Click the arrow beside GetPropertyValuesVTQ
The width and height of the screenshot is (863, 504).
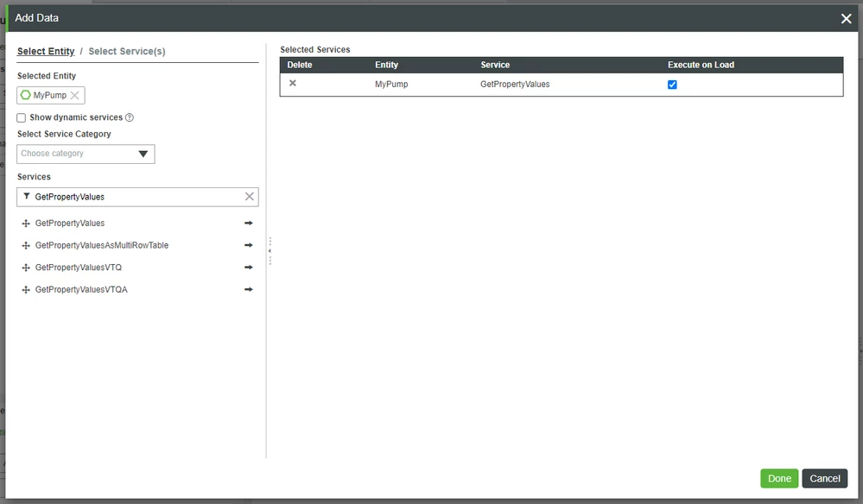point(249,268)
